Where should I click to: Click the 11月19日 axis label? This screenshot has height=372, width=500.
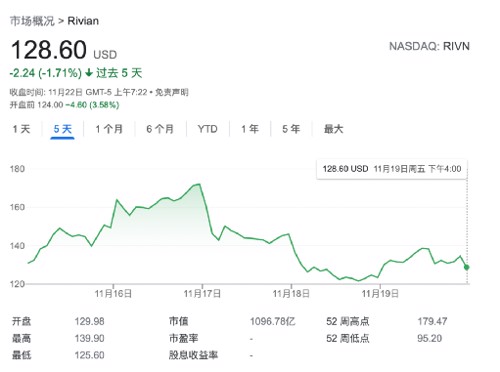click(x=380, y=294)
